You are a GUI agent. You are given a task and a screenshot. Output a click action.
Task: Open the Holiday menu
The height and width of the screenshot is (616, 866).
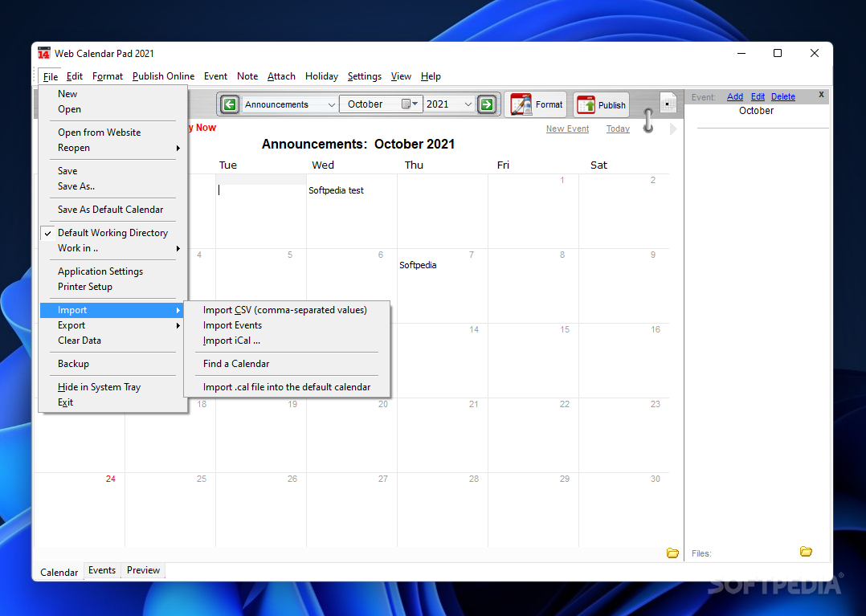[321, 76]
